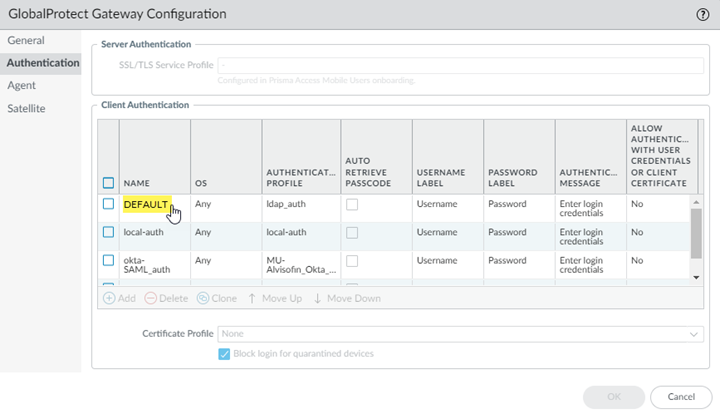
Task: Toggle Block login for quarantined devices
Action: click(x=224, y=353)
